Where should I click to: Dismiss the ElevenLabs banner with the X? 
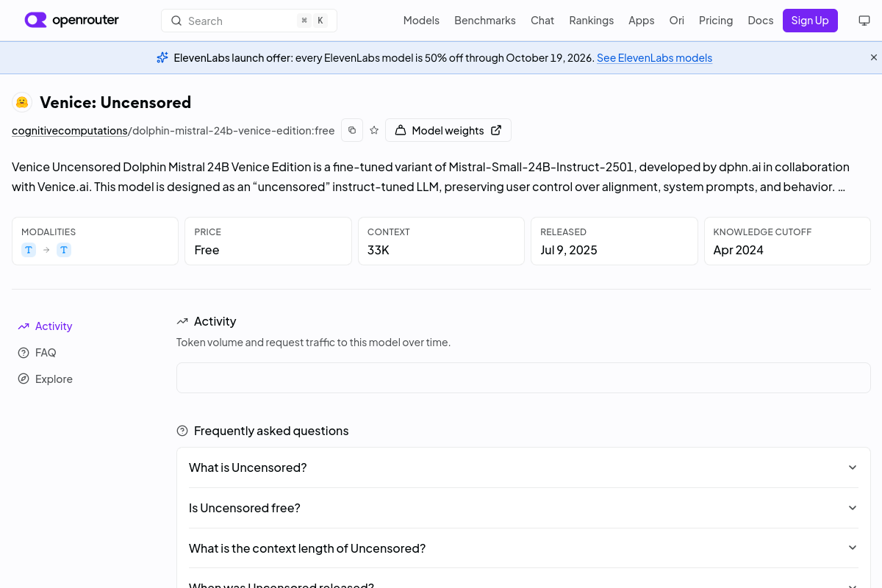click(874, 57)
